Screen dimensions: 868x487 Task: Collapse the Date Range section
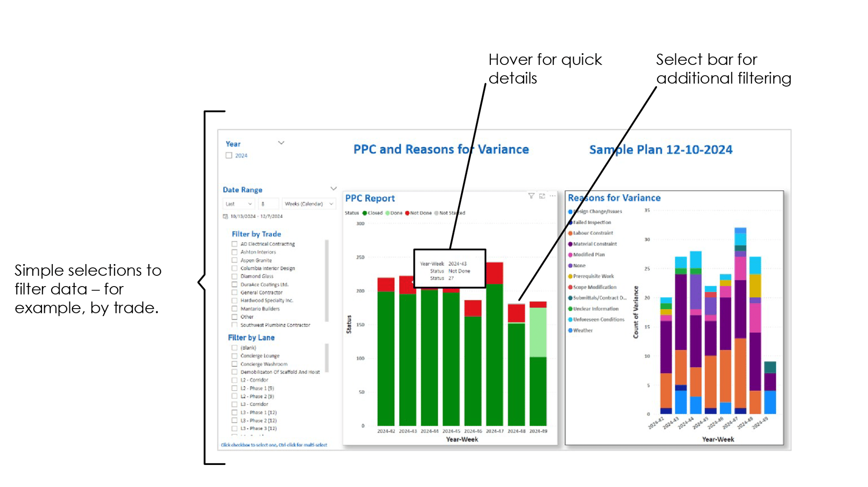point(333,189)
